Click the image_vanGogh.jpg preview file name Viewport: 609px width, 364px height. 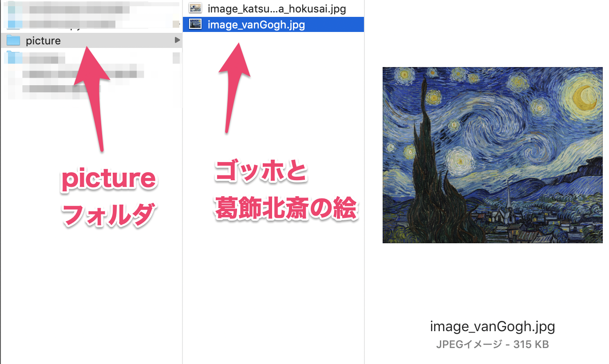pyautogui.click(x=492, y=327)
